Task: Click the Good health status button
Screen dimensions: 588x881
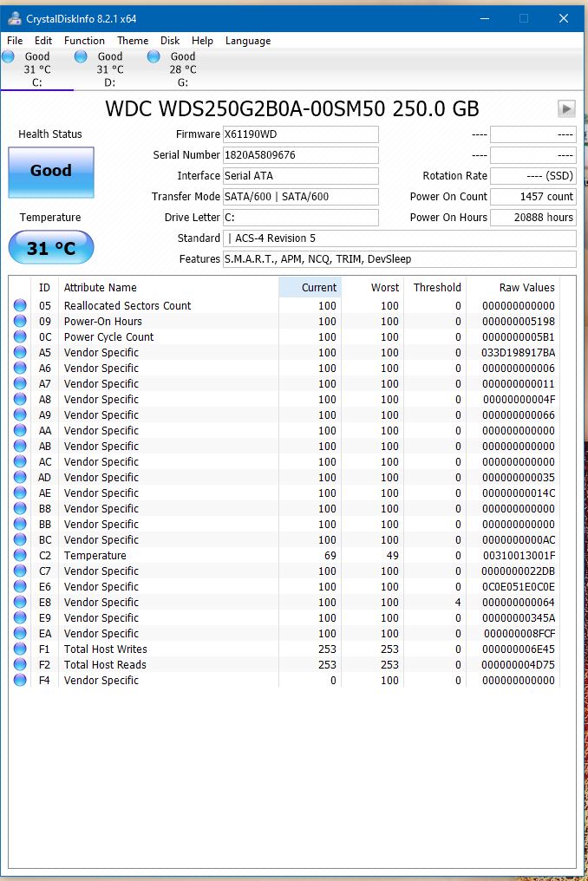Action: point(51,172)
